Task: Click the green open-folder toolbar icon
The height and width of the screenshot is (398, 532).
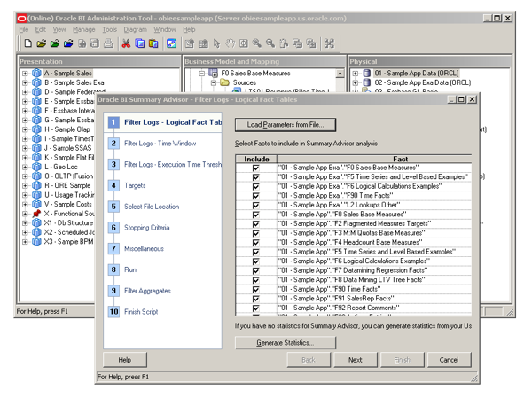Action: [x=55, y=43]
